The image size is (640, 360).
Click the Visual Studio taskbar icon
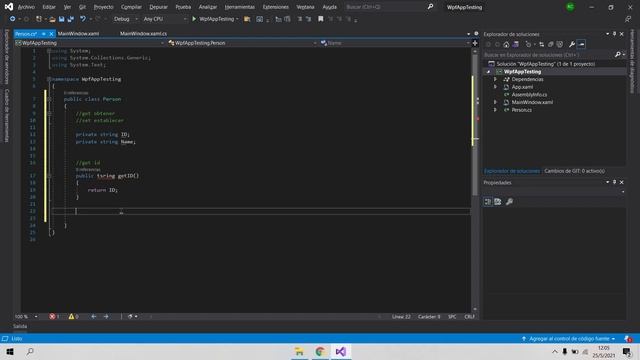point(341,351)
